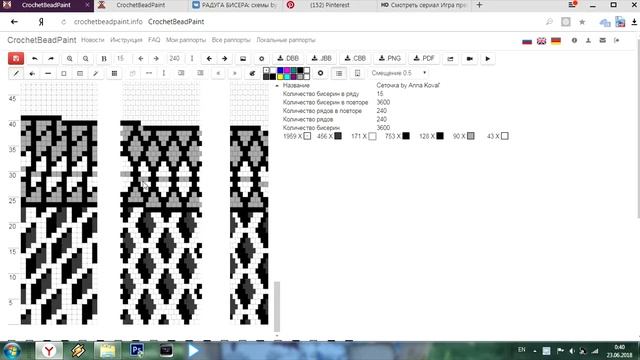Pick the cyan palette color
This screenshot has width=640, height=360.
click(x=287, y=76)
